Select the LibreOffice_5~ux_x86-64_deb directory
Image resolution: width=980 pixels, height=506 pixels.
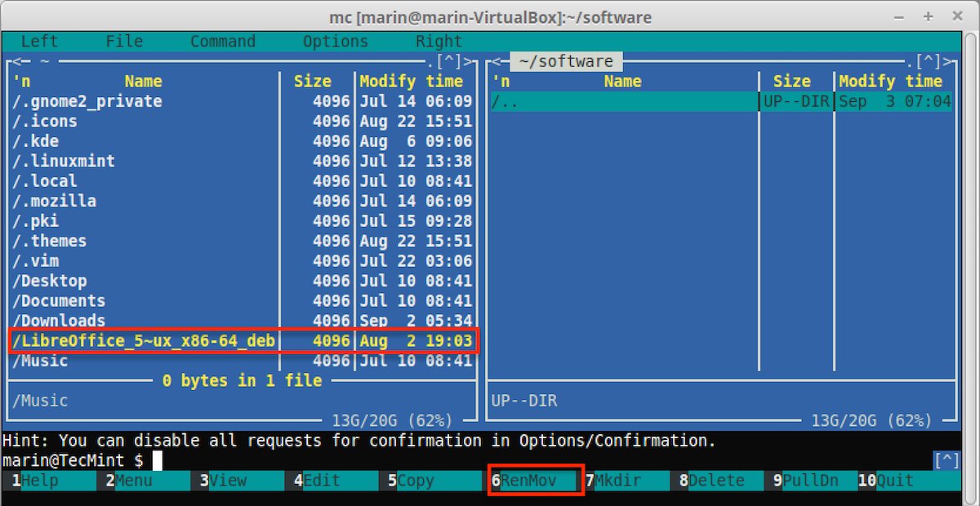coord(144,340)
